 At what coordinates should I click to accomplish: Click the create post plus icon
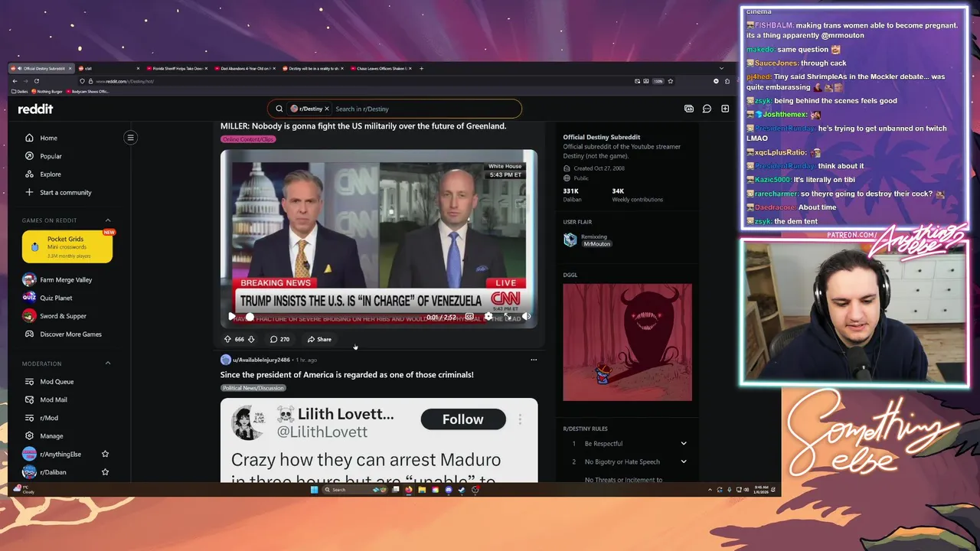(725, 109)
